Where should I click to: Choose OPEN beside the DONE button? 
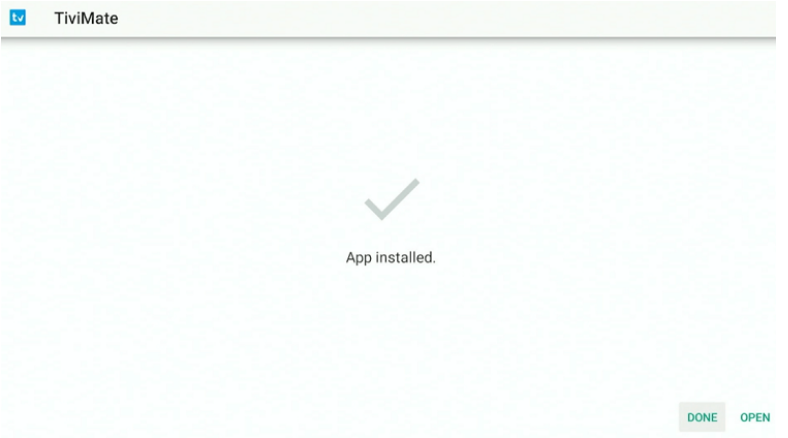755,417
